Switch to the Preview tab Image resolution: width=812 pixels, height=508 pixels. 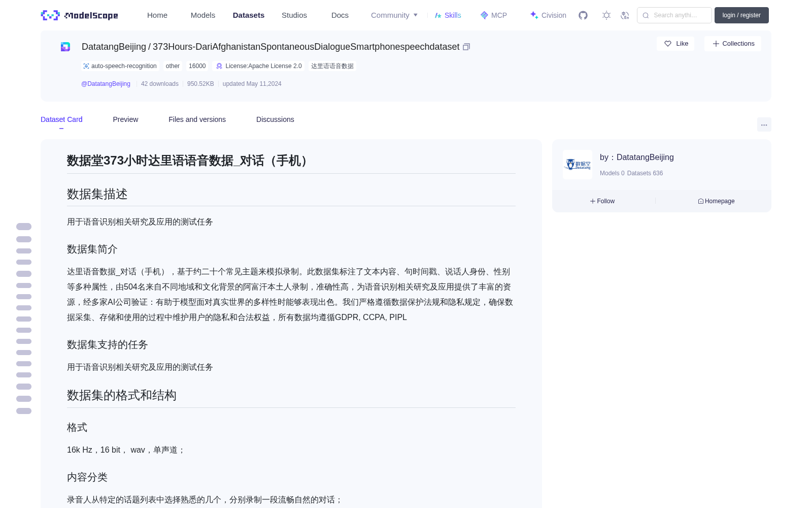point(125,119)
